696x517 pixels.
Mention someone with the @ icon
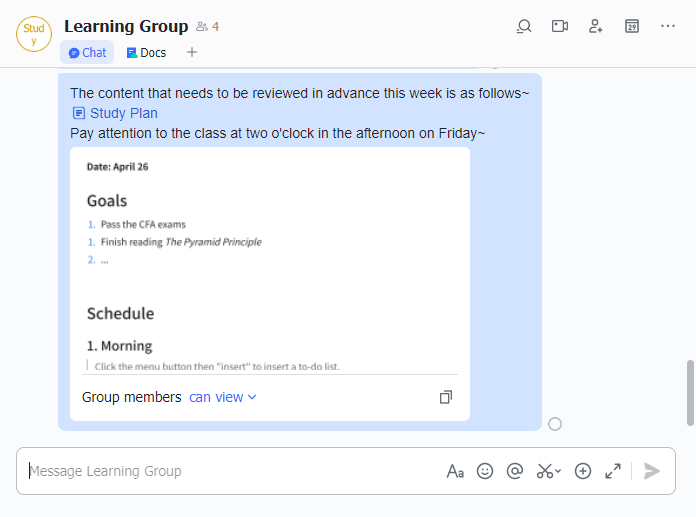point(515,471)
